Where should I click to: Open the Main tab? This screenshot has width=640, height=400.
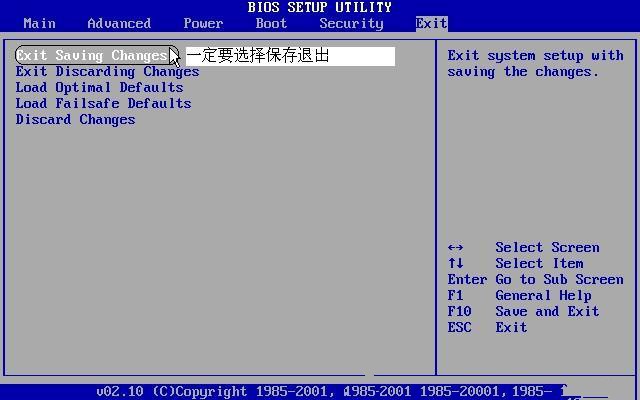pos(39,23)
